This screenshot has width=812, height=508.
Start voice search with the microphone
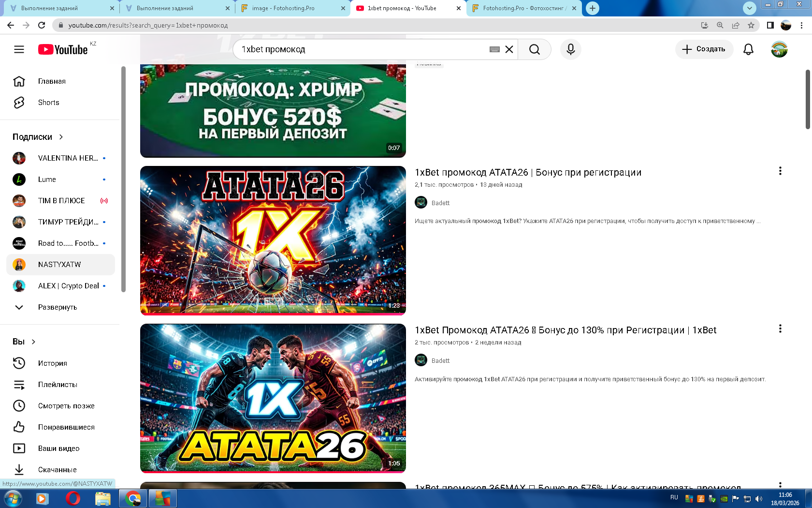[571, 49]
